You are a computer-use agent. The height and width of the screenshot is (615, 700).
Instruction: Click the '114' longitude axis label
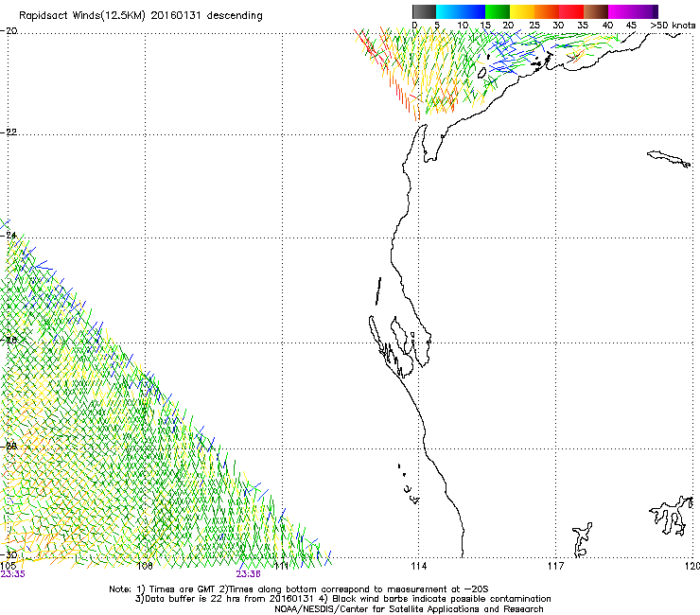click(419, 566)
